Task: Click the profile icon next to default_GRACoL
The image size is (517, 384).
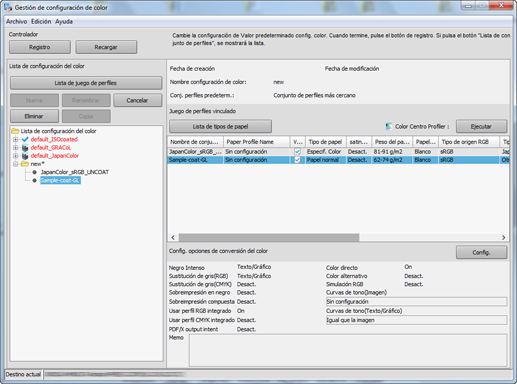Action: (25, 148)
